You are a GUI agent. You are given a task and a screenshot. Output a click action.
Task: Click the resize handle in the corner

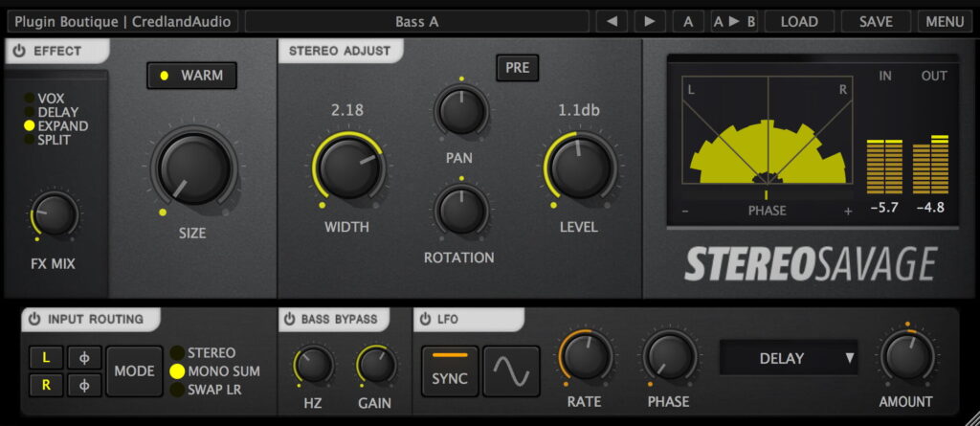tap(972, 418)
